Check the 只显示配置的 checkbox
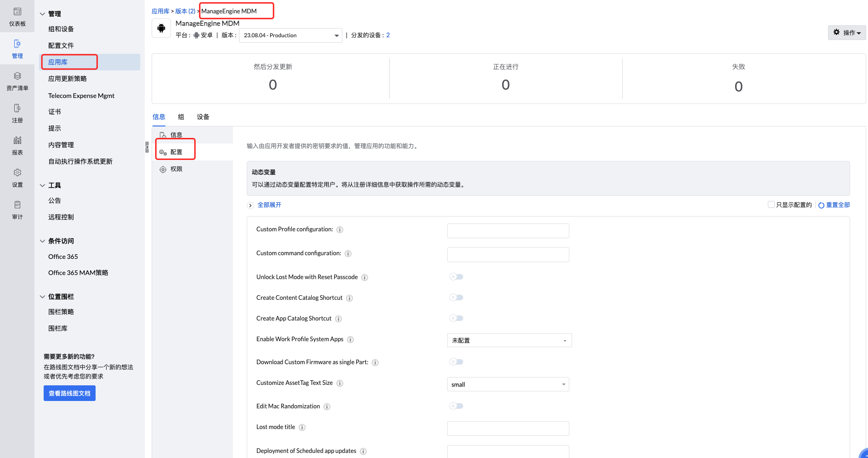 point(771,205)
